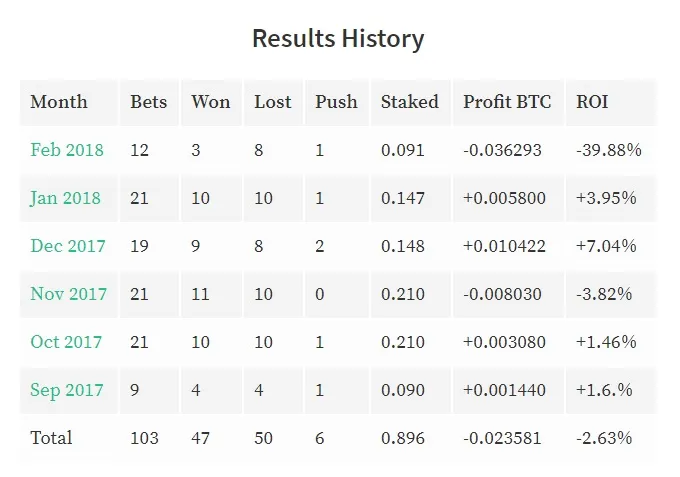This screenshot has height=477, width=680.
Task: Click the Bets column header
Action: 149,102
